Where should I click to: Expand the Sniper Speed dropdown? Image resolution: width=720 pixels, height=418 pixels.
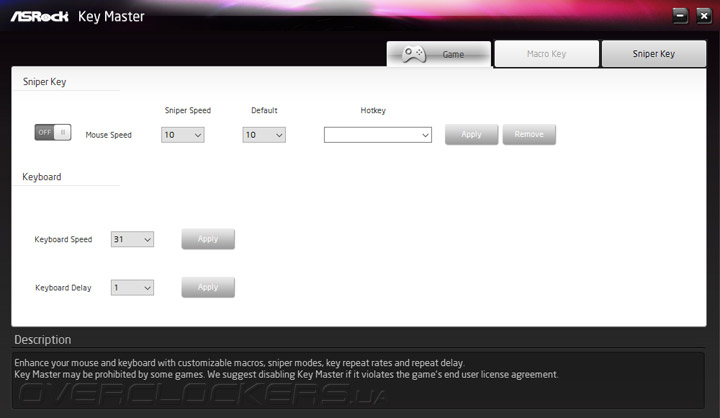tap(183, 135)
